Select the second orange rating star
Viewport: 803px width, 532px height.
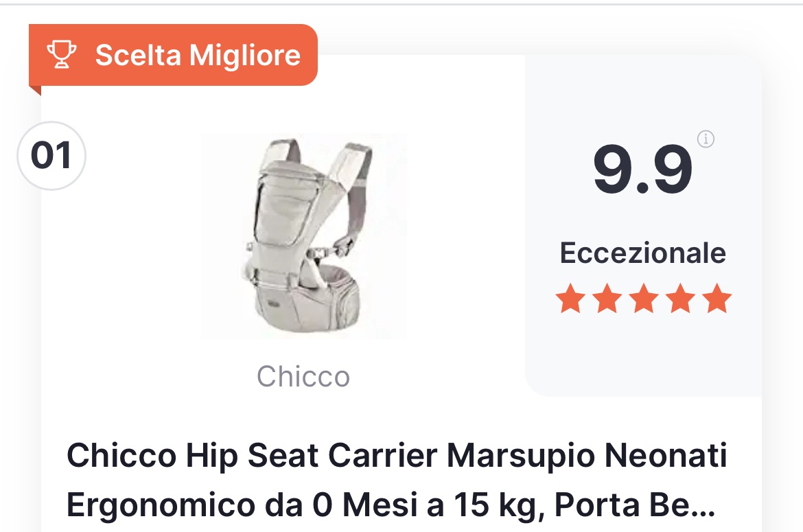click(607, 298)
